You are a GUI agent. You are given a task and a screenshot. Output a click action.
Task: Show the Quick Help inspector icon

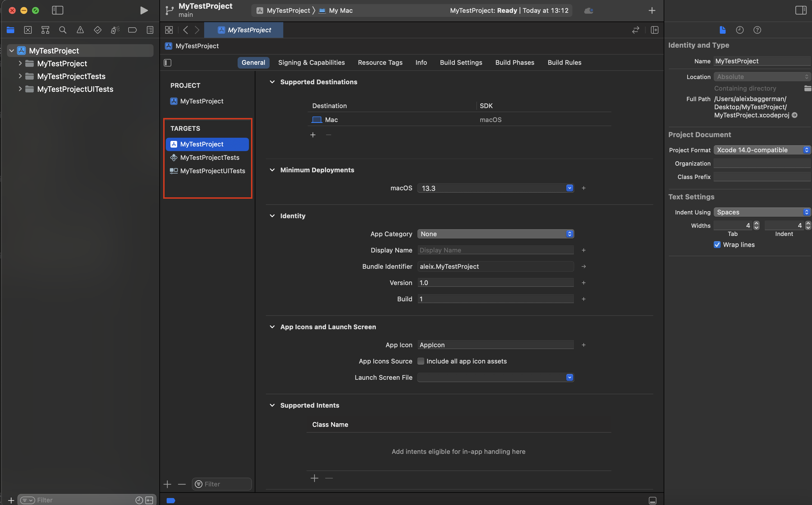click(x=757, y=30)
